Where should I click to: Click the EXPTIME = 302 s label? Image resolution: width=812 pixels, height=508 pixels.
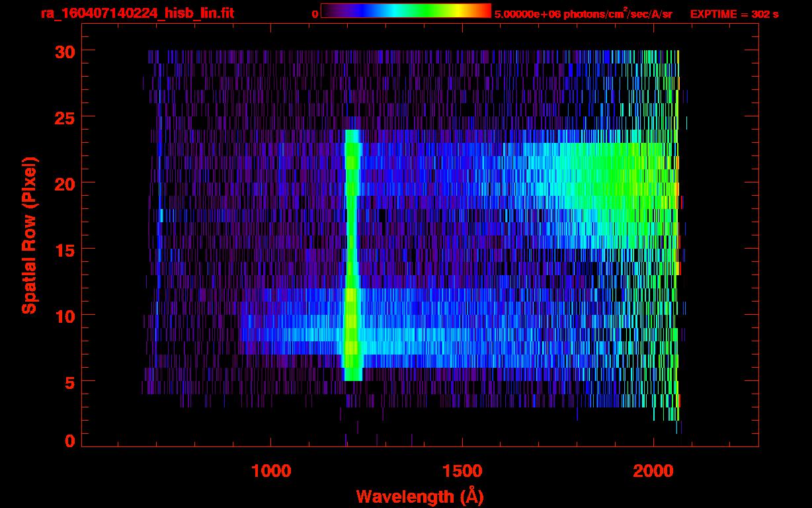coord(734,14)
